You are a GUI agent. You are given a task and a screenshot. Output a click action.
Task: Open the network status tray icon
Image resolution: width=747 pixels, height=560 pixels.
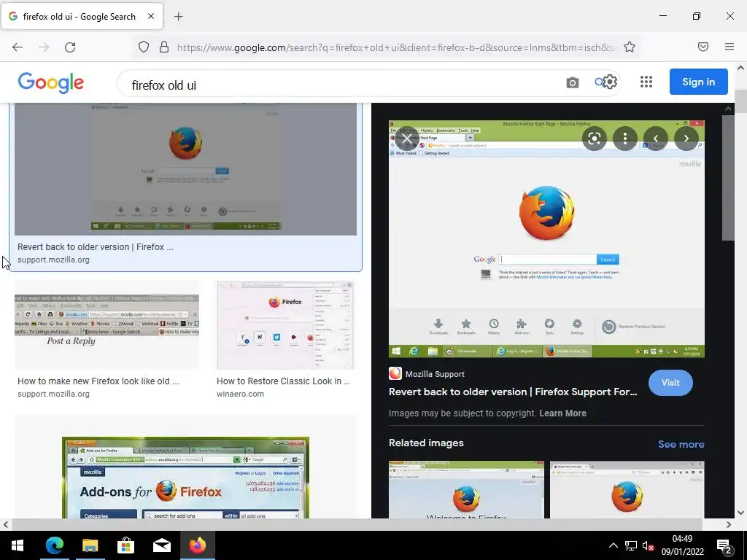(631, 545)
